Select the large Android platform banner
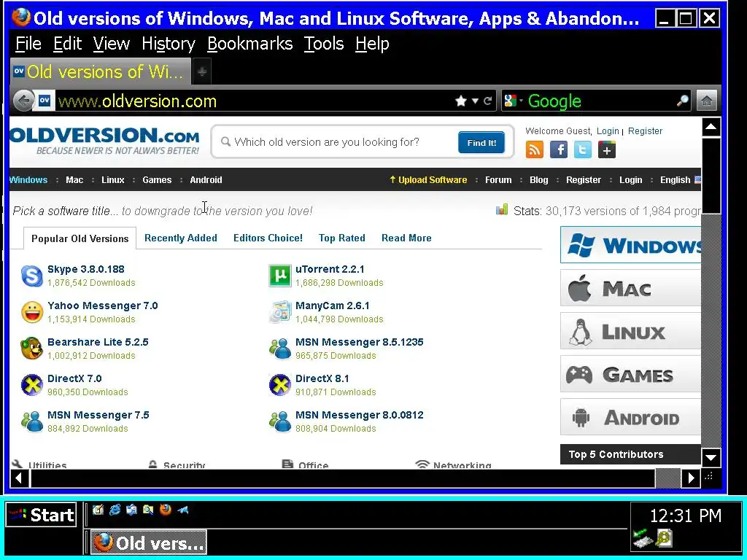Viewport: 747px width, 560px height. point(630,417)
